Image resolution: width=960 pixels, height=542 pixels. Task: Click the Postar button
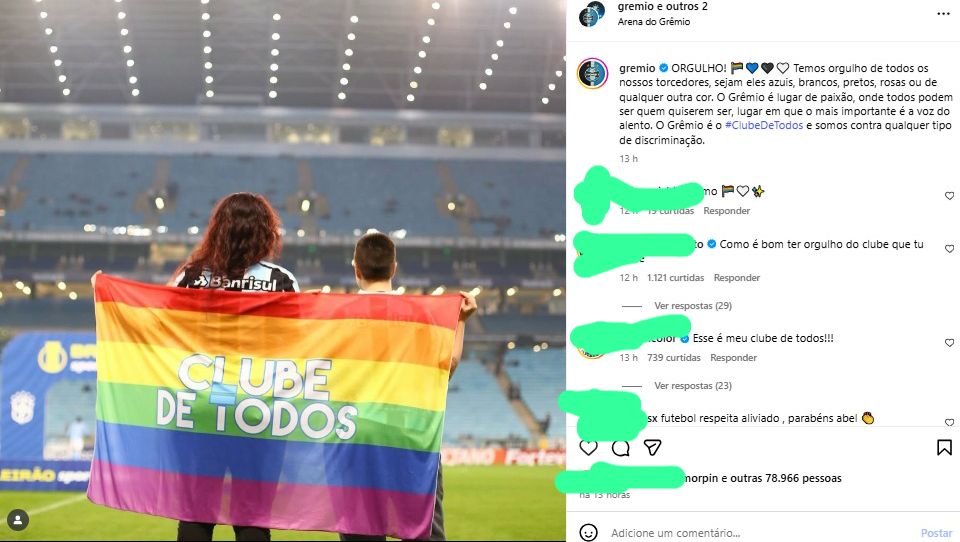pos(936,533)
